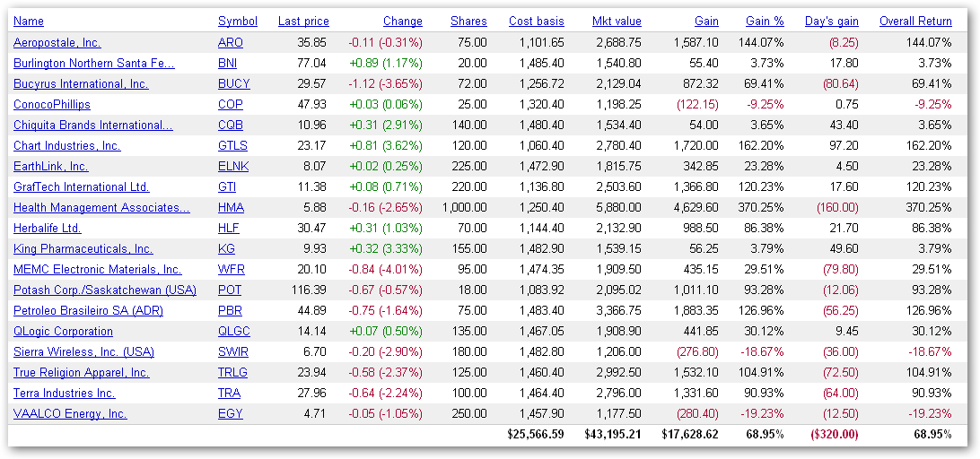The width and height of the screenshot is (980, 459).
Task: Sort by Gain % column header
Action: (x=765, y=22)
